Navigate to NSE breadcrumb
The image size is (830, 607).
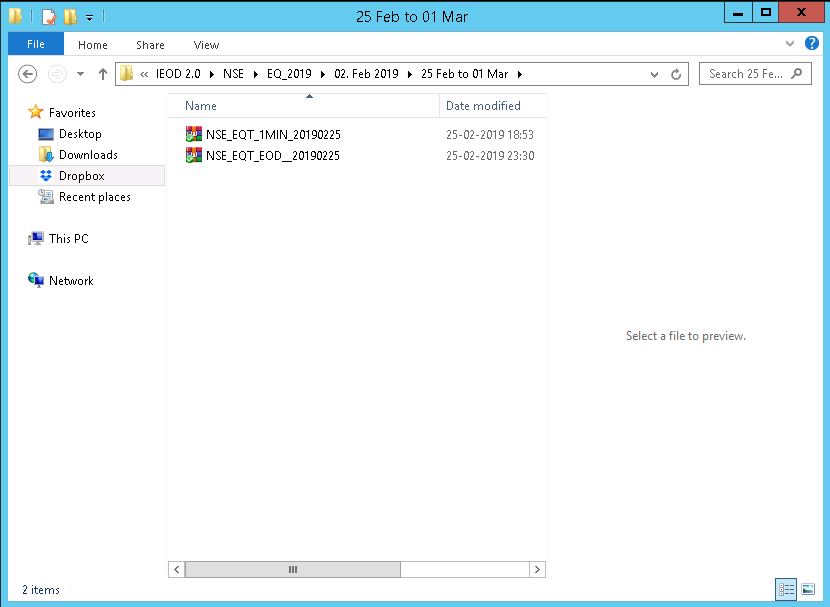[x=233, y=74]
